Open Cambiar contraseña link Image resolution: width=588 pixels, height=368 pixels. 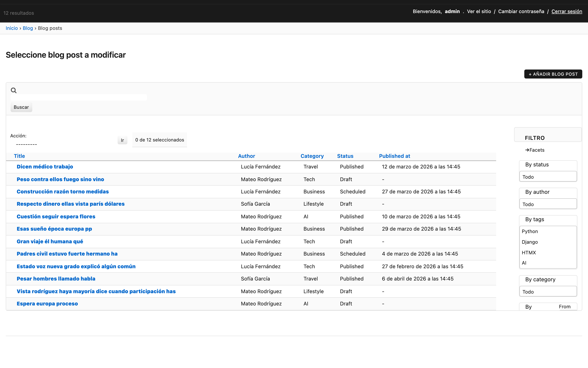(x=521, y=11)
